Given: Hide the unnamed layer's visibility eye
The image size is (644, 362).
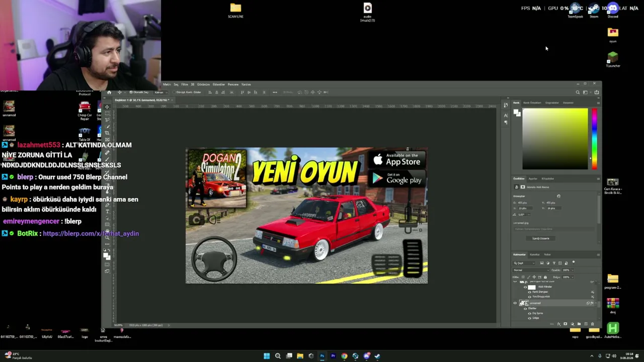Looking at the screenshot, I should 515,303.
